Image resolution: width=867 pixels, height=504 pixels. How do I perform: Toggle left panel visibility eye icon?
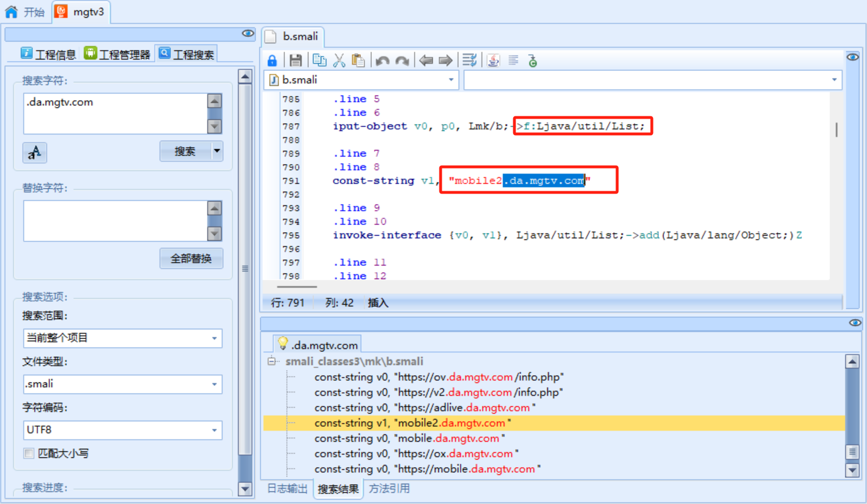(x=248, y=33)
